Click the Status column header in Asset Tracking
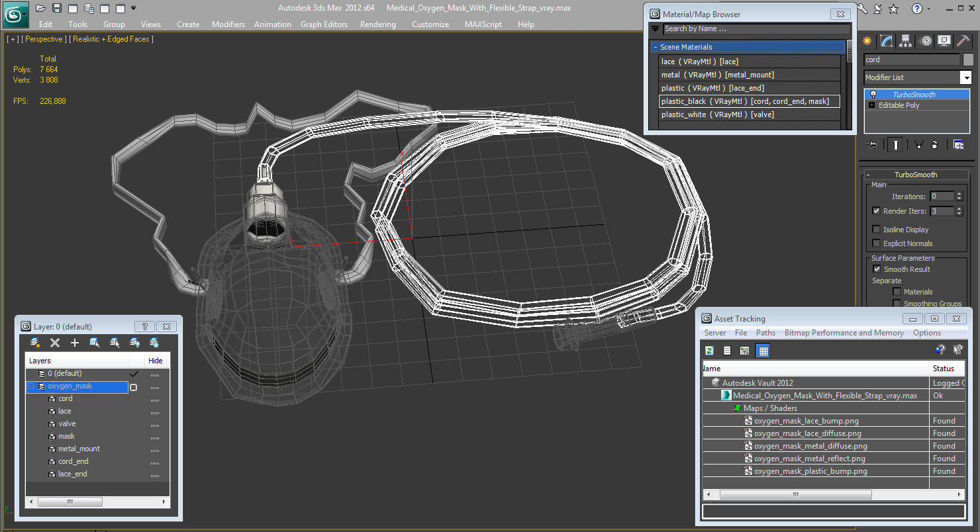 click(x=946, y=369)
